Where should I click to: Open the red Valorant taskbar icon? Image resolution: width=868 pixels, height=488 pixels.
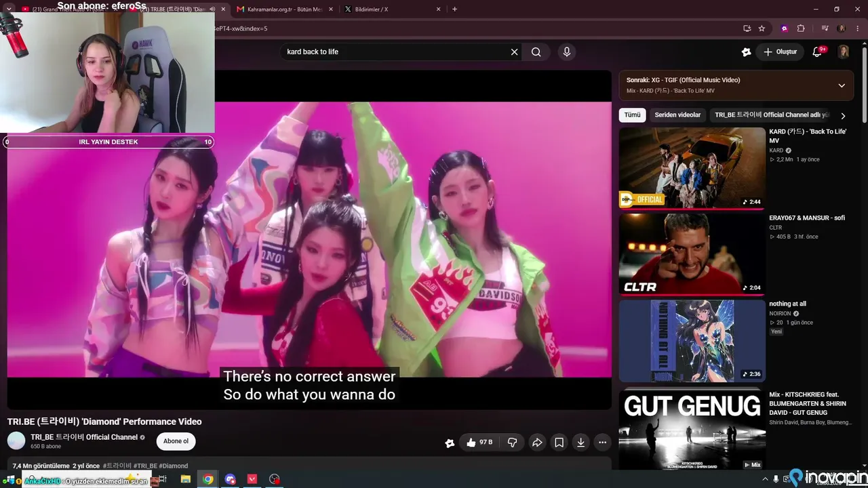click(x=252, y=479)
